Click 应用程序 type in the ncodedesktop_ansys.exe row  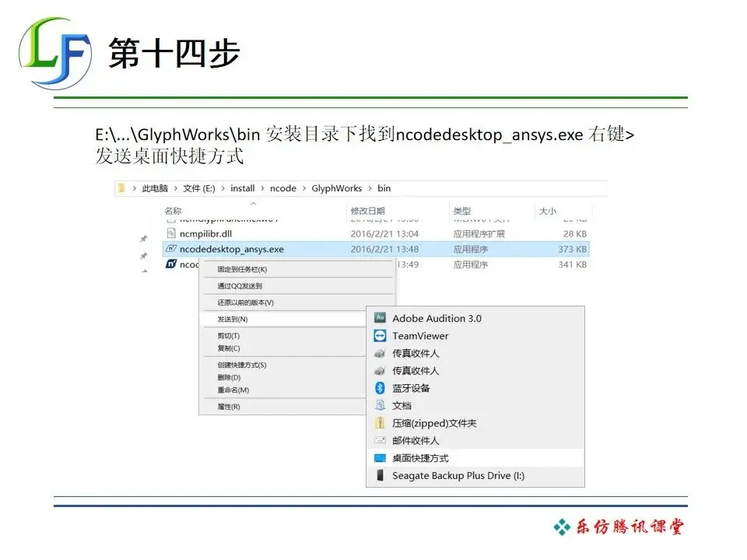point(470,249)
